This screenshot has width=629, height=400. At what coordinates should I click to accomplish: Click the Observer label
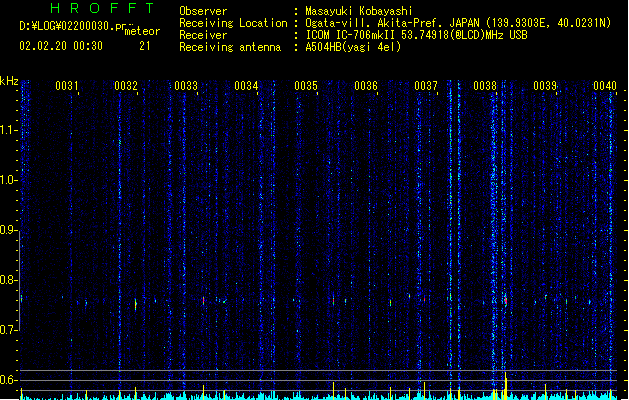click(203, 11)
